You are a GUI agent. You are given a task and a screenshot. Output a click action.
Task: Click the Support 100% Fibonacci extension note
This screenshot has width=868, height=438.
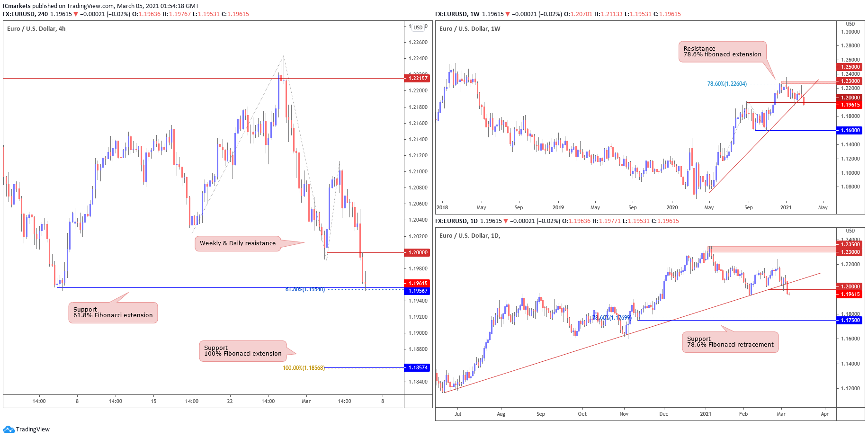coord(243,351)
